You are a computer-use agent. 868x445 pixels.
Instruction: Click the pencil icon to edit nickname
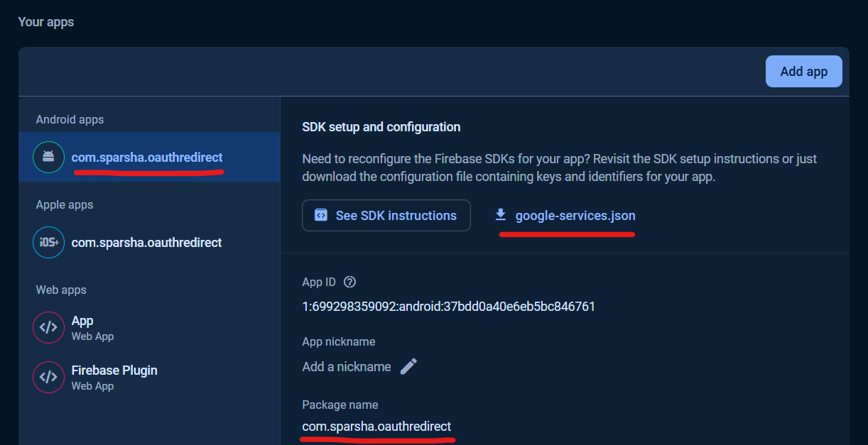408,366
